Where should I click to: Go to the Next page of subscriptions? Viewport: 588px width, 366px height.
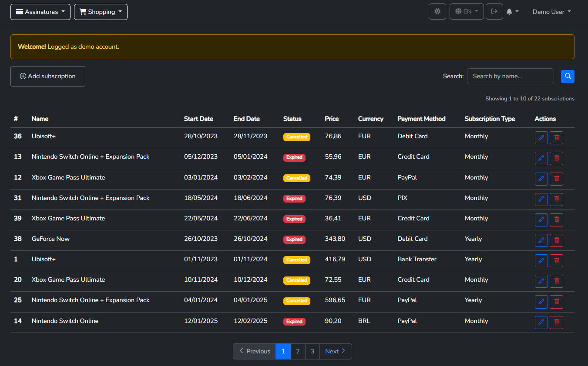coord(335,351)
